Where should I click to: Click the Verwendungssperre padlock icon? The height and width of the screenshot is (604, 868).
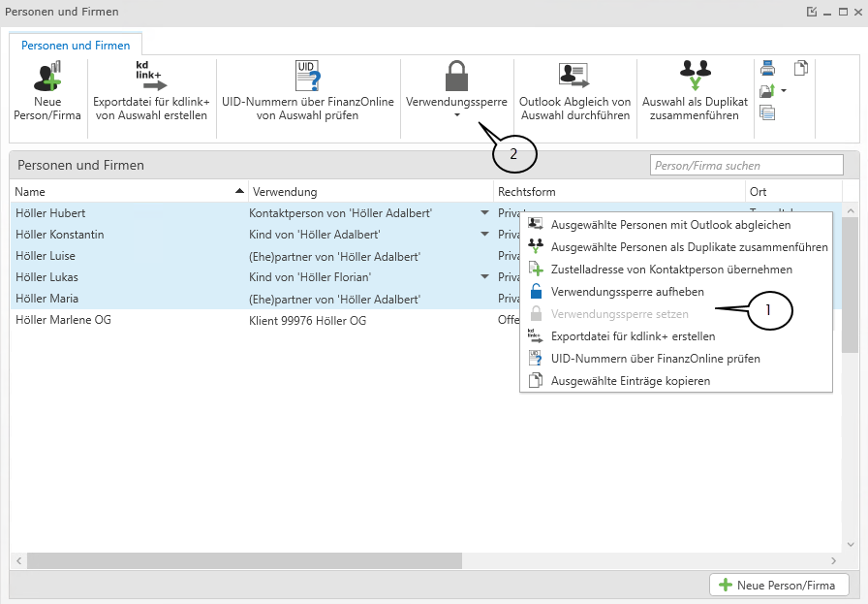pos(456,77)
